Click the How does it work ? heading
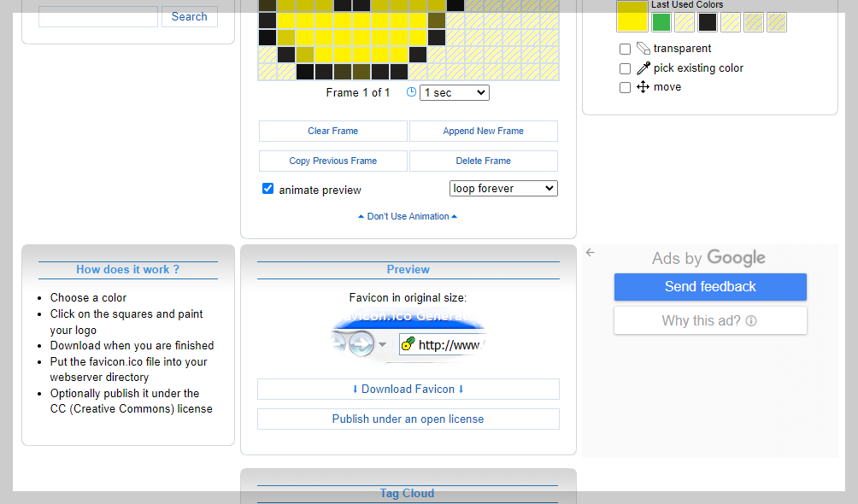858x504 pixels. click(127, 269)
